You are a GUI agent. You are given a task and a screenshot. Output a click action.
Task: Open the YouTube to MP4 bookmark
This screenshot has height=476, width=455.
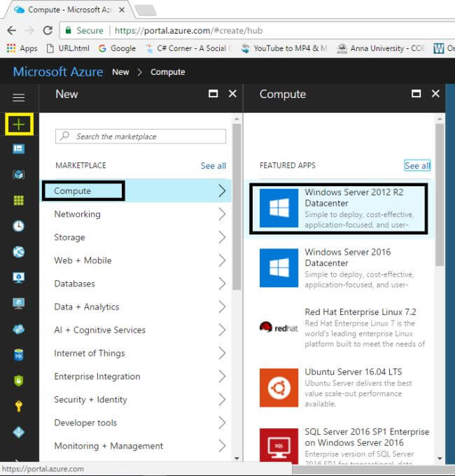[284, 48]
